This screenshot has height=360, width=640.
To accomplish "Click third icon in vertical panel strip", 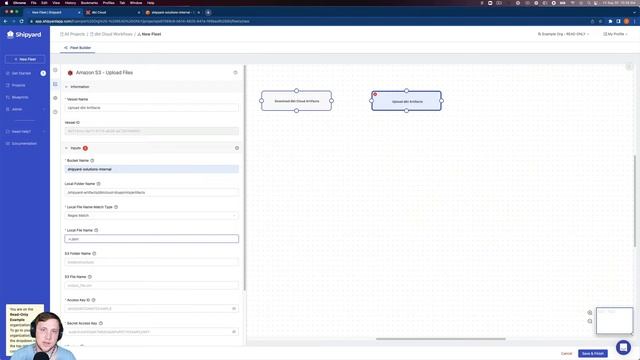I will coord(55,98).
